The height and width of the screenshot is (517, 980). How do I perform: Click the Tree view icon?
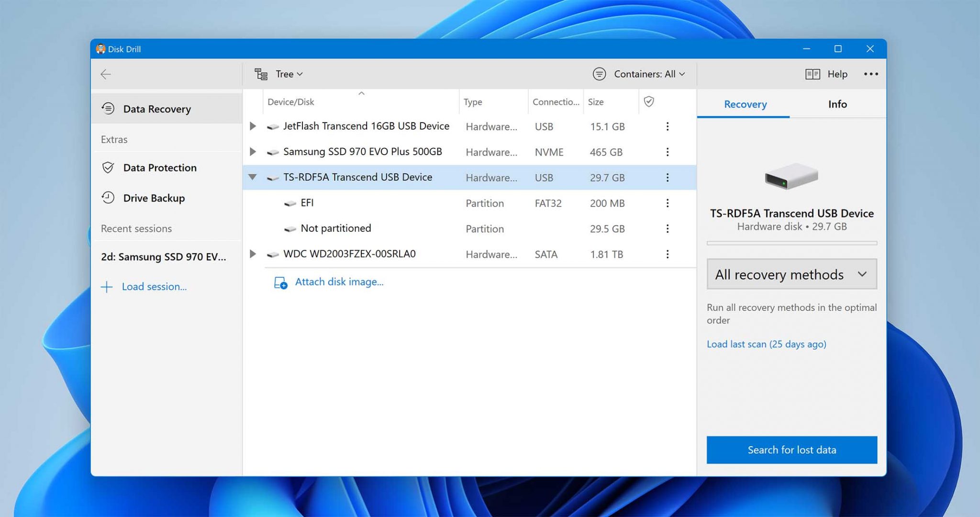[x=261, y=74]
